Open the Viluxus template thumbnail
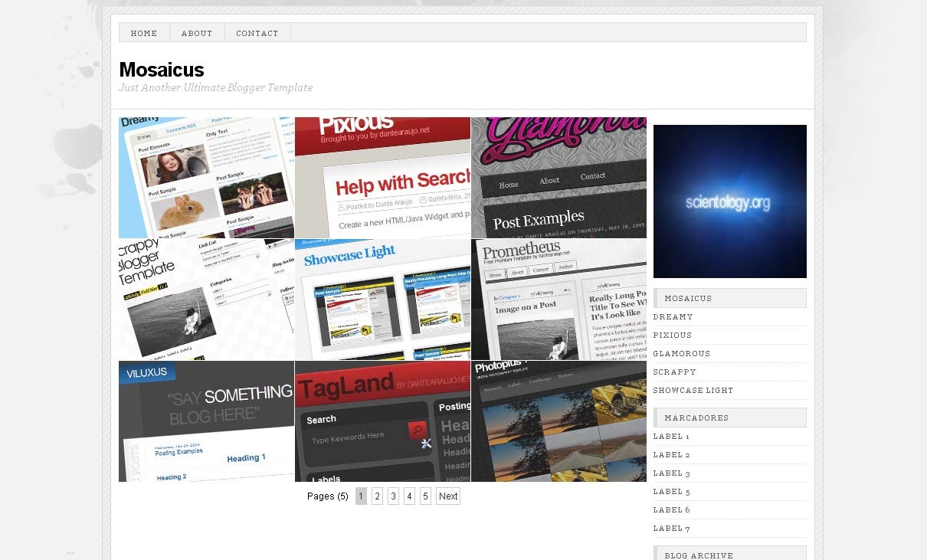 (x=206, y=421)
